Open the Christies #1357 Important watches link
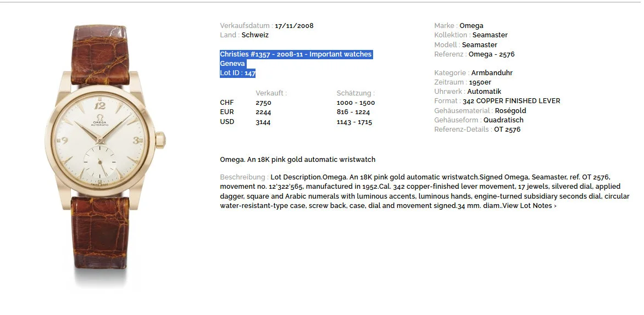Viewport: 644px width, 315px height. (296, 54)
